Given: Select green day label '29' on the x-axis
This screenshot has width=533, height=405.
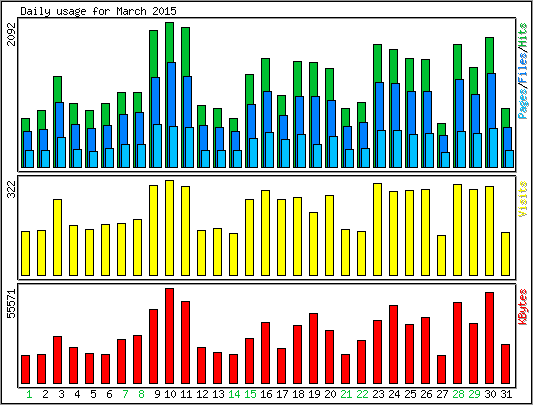Looking at the screenshot, I should pos(474,394).
